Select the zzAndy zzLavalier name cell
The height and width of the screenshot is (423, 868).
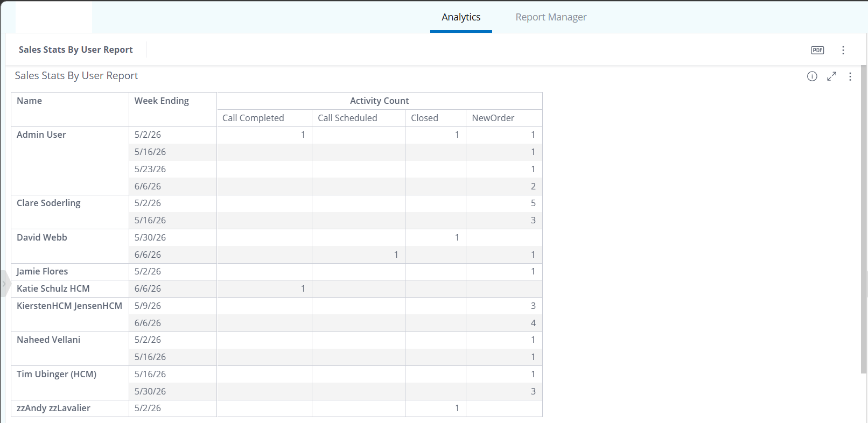point(70,408)
